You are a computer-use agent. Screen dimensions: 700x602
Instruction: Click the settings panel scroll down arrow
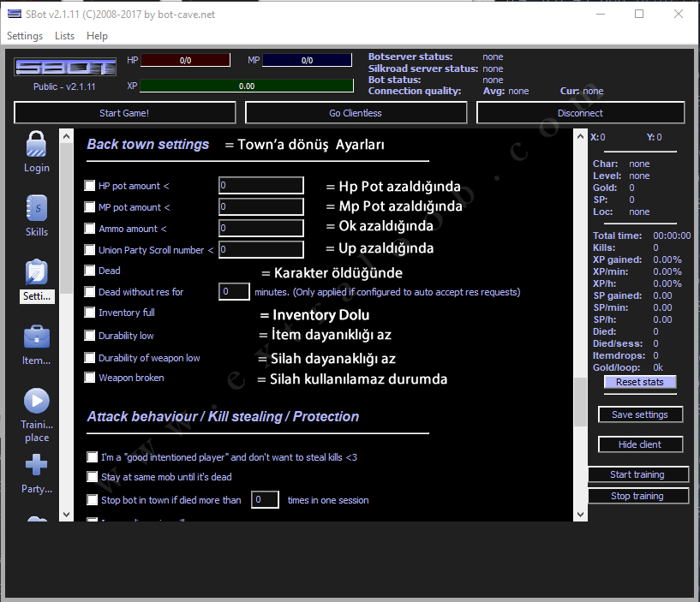pos(580,514)
